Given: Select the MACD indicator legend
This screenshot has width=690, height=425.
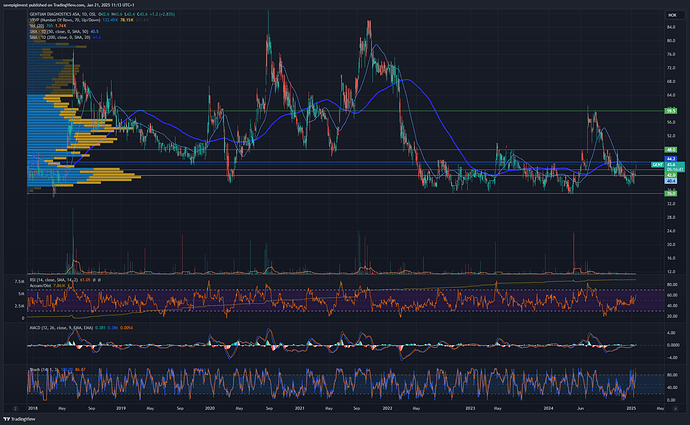Looking at the screenshot, I should (61, 328).
